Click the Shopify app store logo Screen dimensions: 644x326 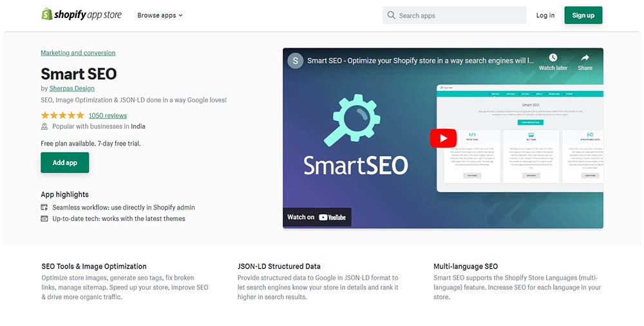81,15
